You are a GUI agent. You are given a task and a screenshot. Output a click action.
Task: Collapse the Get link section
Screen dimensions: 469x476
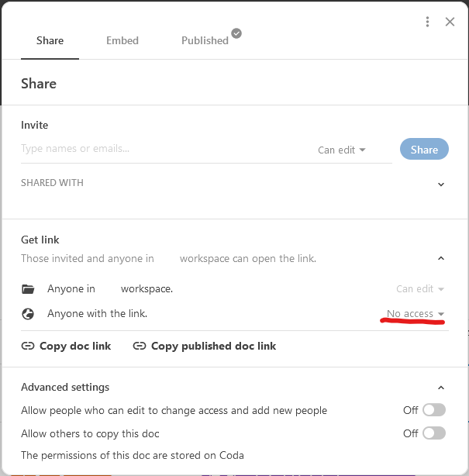[441, 258]
